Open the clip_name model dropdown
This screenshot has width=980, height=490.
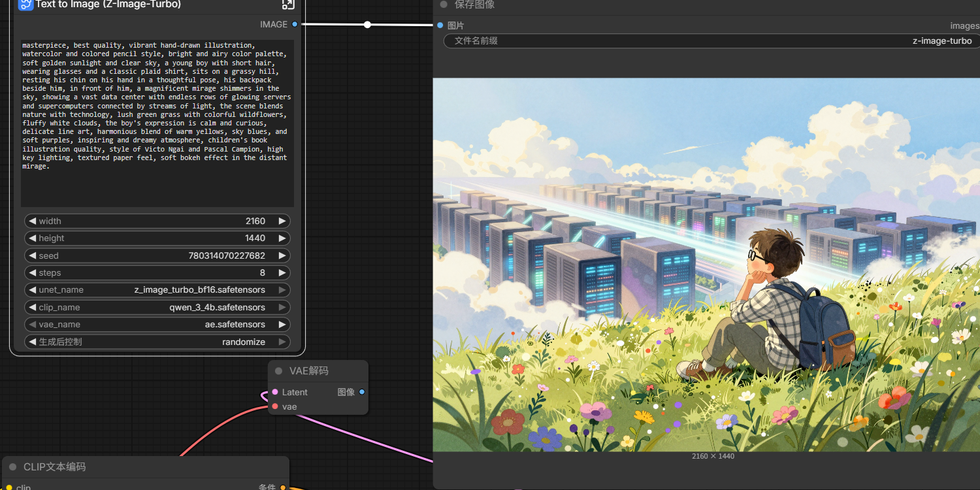click(x=157, y=307)
